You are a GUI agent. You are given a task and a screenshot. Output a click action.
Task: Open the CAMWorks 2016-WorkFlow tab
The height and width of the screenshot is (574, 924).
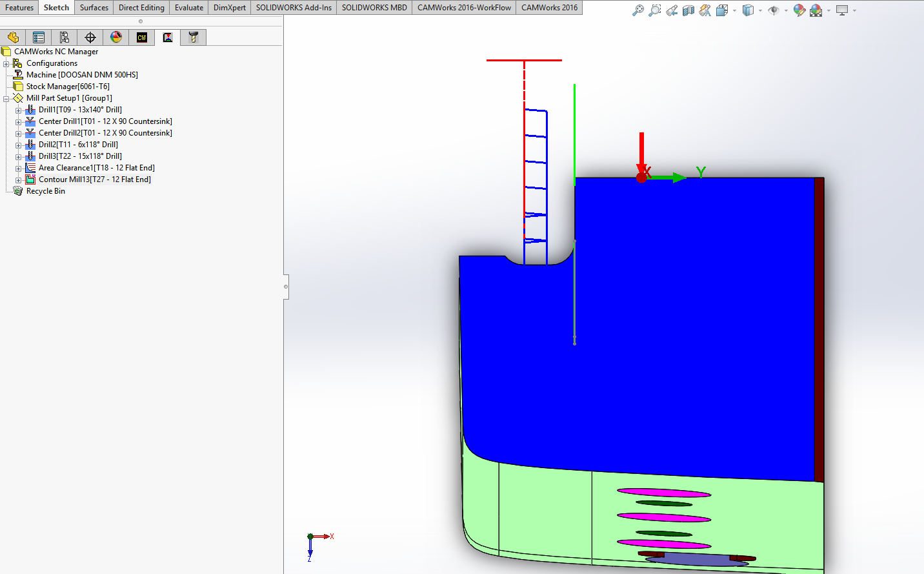coord(464,8)
